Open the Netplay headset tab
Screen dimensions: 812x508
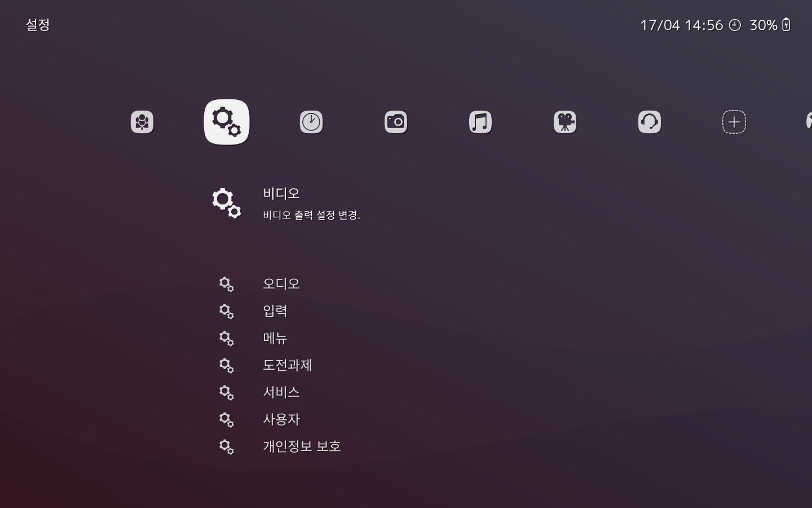pyautogui.click(x=650, y=122)
